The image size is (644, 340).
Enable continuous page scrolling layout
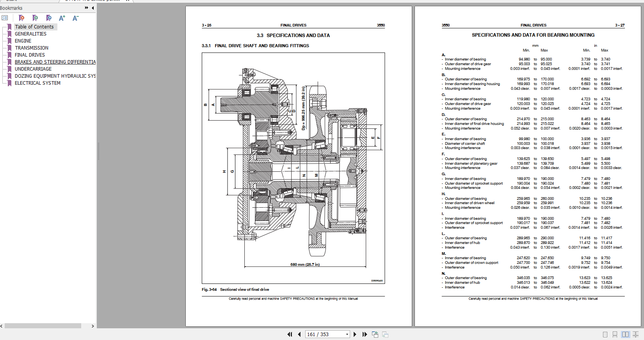tap(615, 335)
